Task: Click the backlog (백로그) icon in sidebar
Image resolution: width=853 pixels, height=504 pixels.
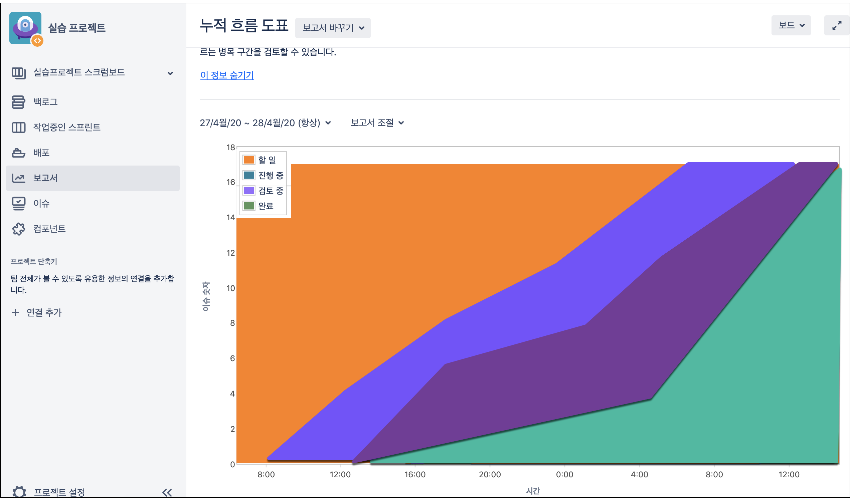Action: click(x=18, y=102)
